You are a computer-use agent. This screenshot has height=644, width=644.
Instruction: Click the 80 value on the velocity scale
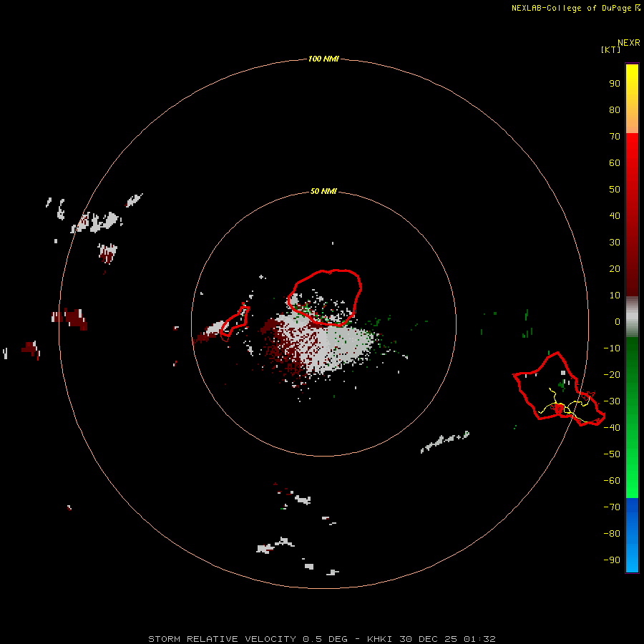click(x=615, y=109)
